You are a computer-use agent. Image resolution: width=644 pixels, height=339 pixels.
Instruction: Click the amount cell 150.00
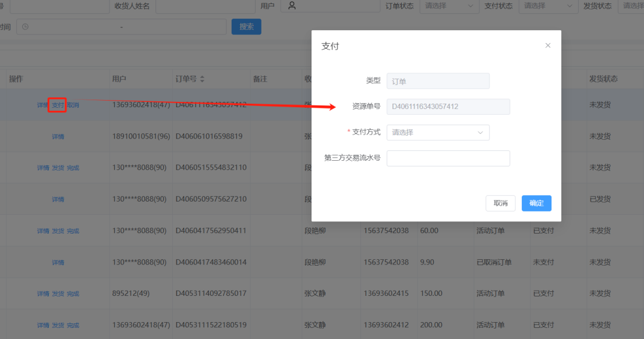(x=431, y=294)
